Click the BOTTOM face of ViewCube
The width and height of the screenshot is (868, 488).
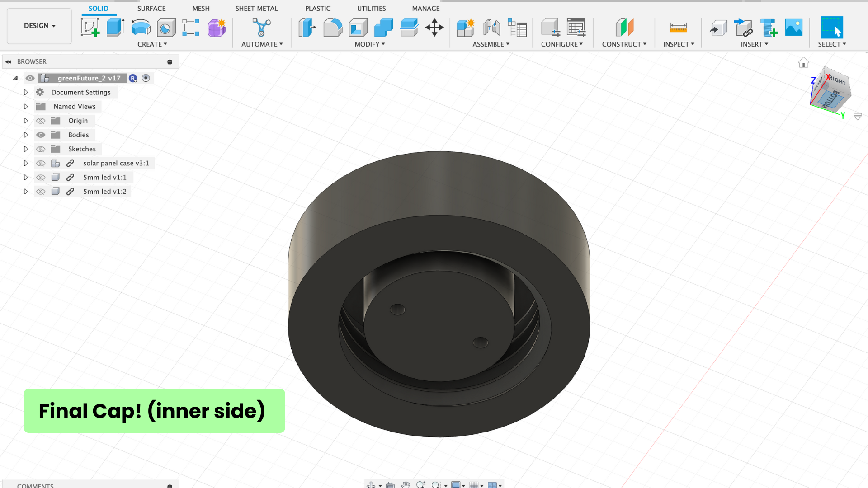tap(831, 99)
